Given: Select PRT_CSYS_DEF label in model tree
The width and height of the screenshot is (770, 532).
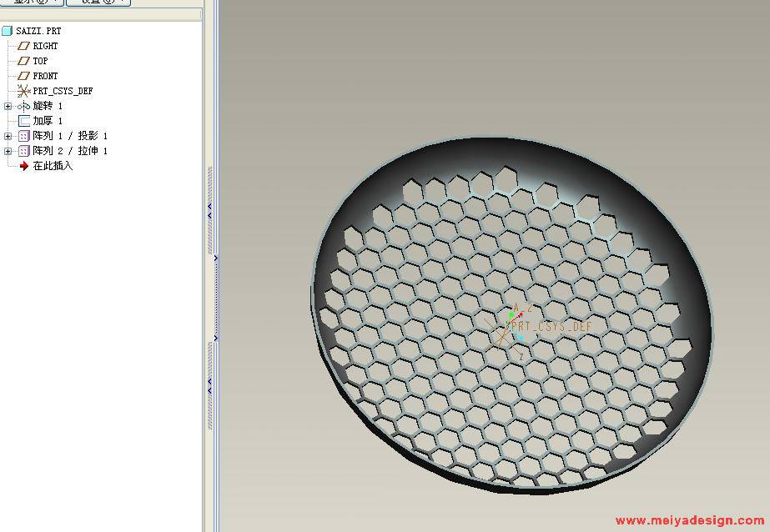Looking at the screenshot, I should (63, 91).
